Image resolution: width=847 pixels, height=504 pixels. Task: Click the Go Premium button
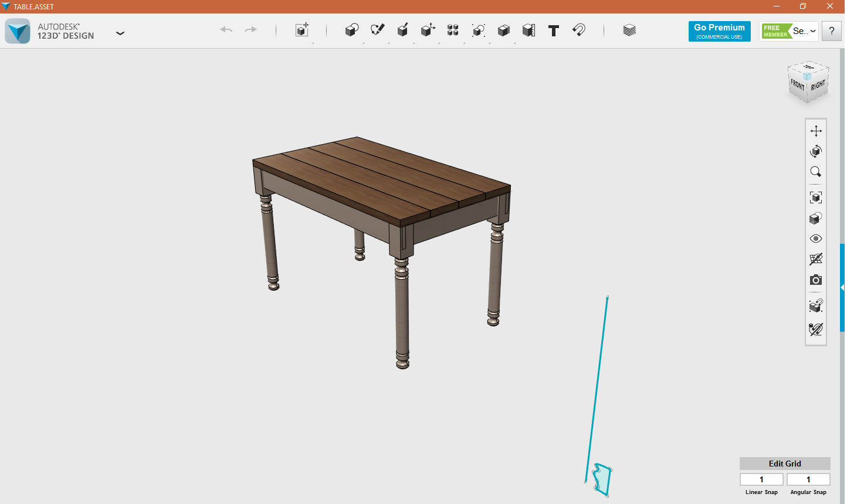pos(719,31)
